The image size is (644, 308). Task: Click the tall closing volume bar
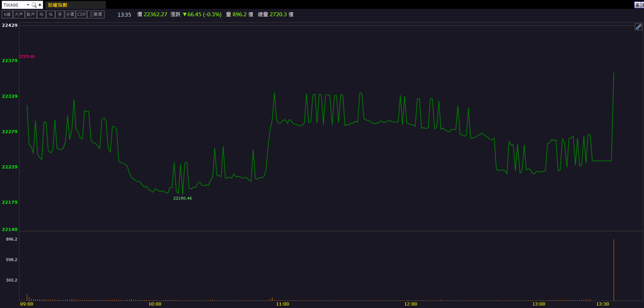[x=614, y=270]
